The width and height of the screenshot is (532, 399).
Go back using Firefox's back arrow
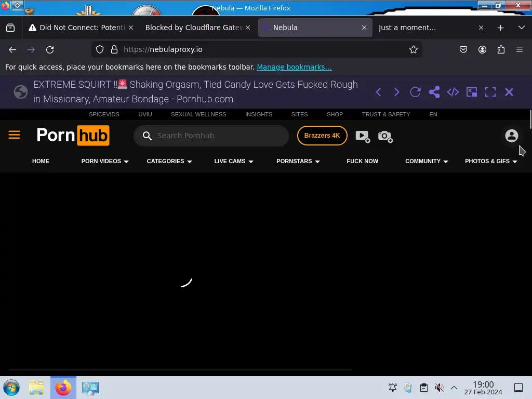click(x=12, y=49)
